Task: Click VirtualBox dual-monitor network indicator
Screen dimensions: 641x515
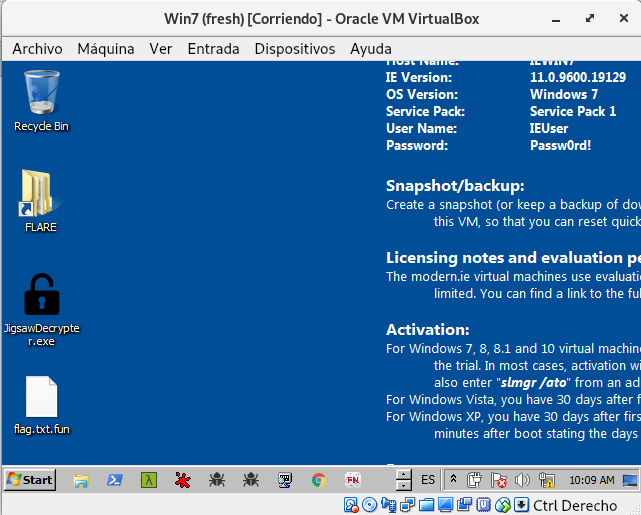Action: (x=407, y=506)
